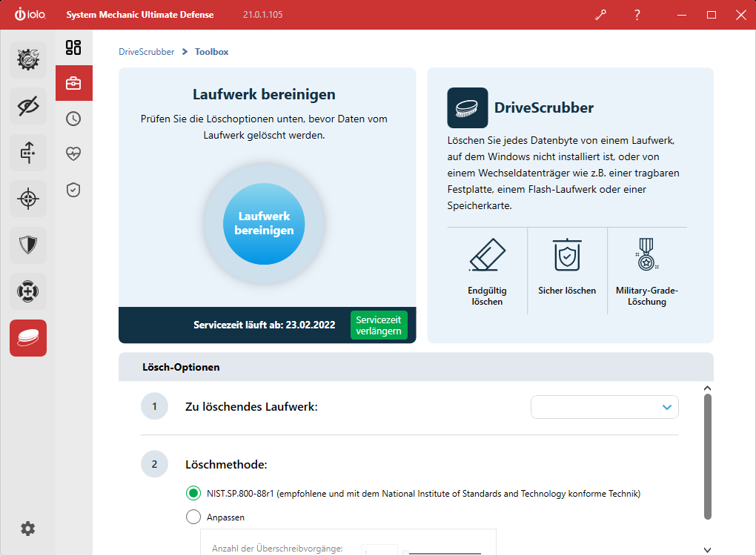Click the Lösch-Optionen section header
This screenshot has width=756, height=556.
[x=416, y=367]
